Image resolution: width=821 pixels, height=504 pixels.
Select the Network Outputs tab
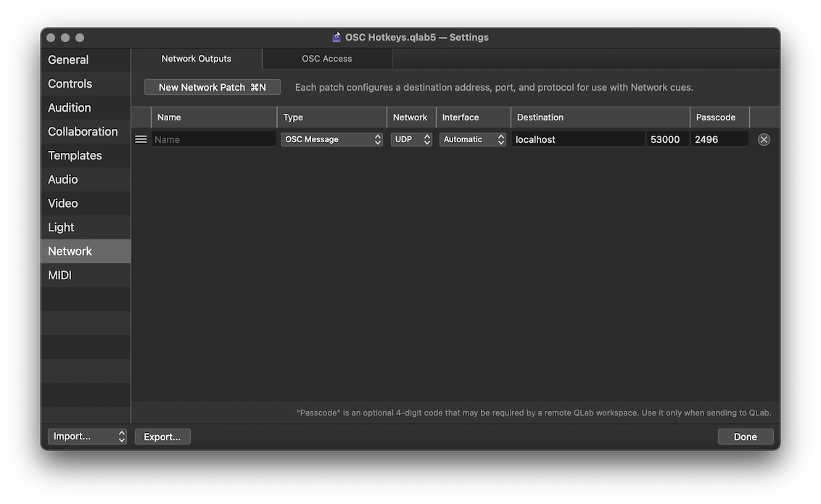click(197, 59)
